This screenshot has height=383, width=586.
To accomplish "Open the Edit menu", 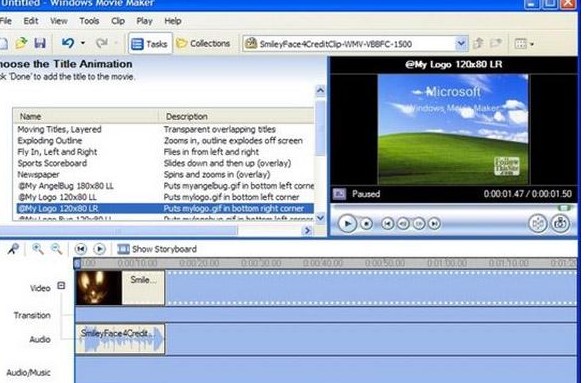I will pos(31,21).
